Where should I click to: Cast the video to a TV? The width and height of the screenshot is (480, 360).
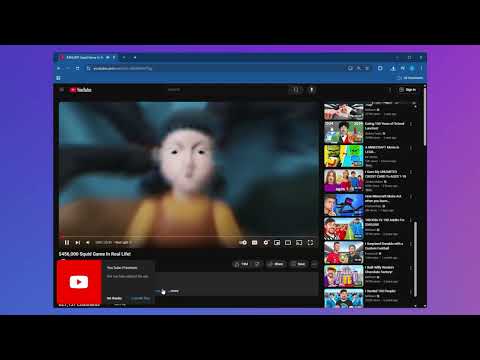click(x=299, y=242)
